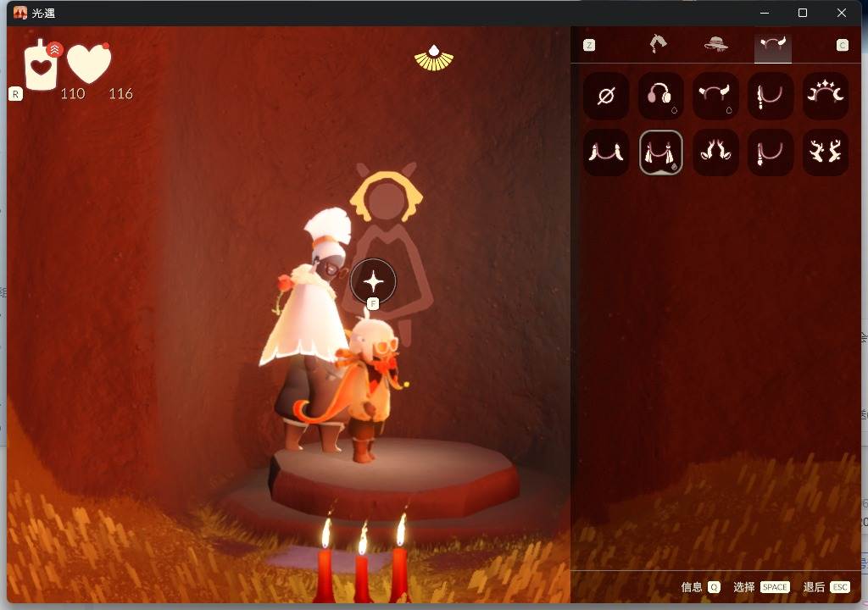Click the small character with orange glasses
The height and width of the screenshot is (610, 868).
point(371,387)
